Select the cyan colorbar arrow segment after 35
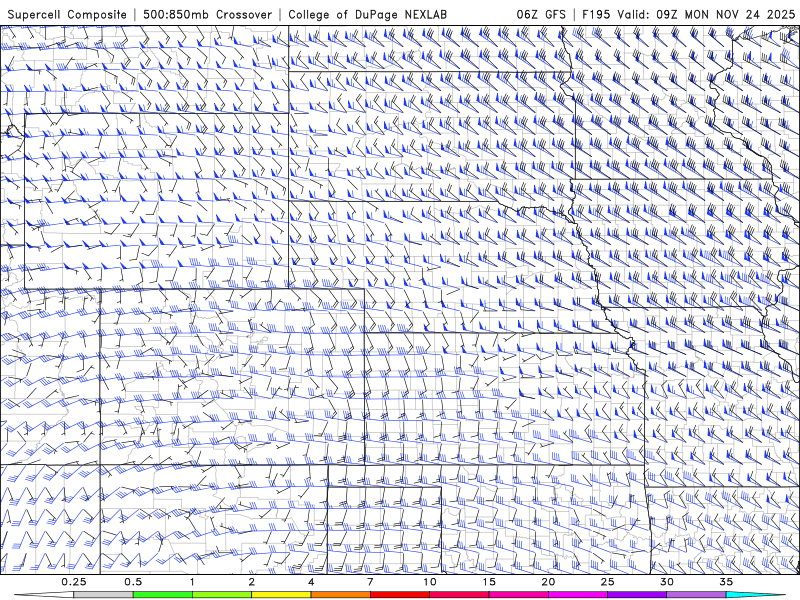The image size is (800, 600). [x=756, y=595]
